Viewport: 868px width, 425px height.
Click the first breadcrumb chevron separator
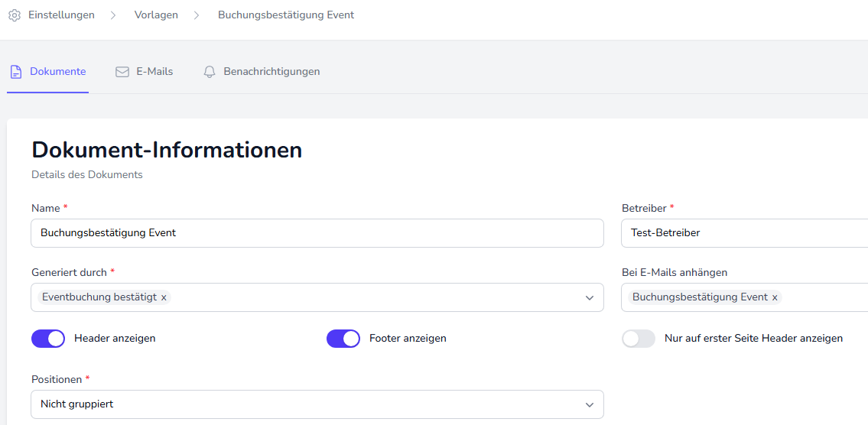[x=113, y=15]
